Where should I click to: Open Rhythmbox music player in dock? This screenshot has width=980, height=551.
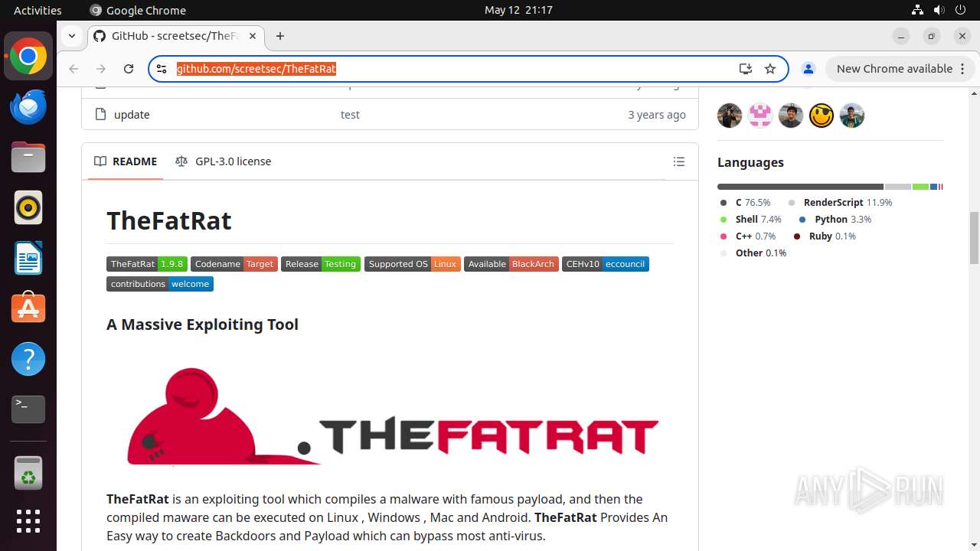[28, 207]
